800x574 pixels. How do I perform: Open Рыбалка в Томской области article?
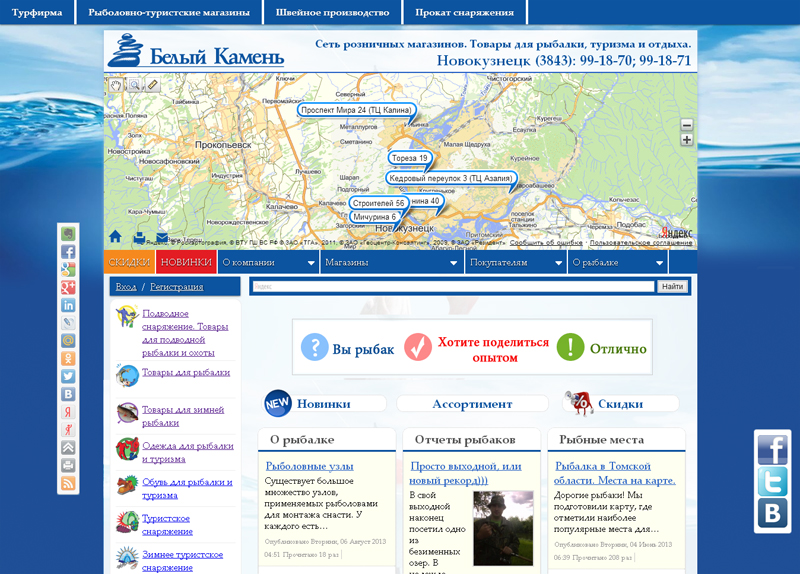pos(615,473)
